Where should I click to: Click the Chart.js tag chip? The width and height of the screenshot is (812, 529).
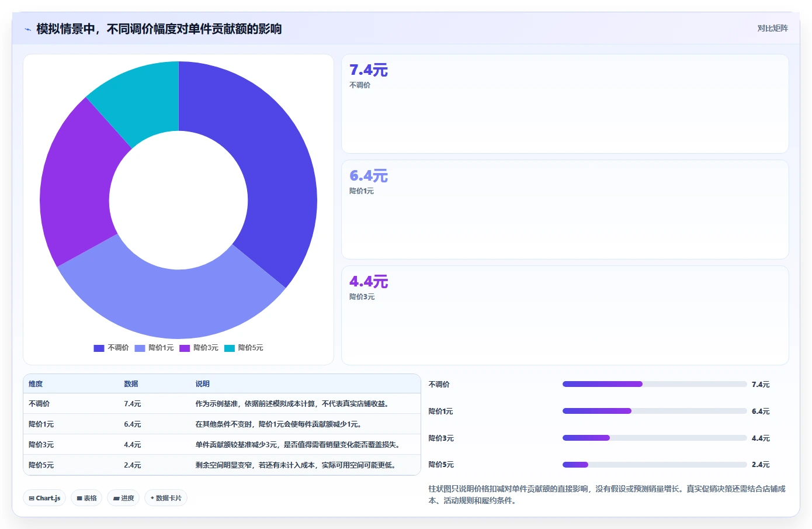tap(44, 498)
